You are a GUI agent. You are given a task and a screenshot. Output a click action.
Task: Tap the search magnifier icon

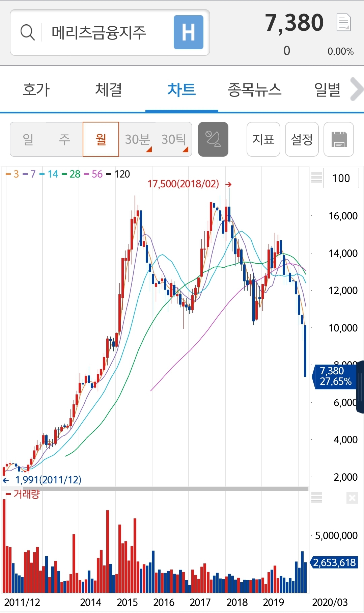(27, 32)
